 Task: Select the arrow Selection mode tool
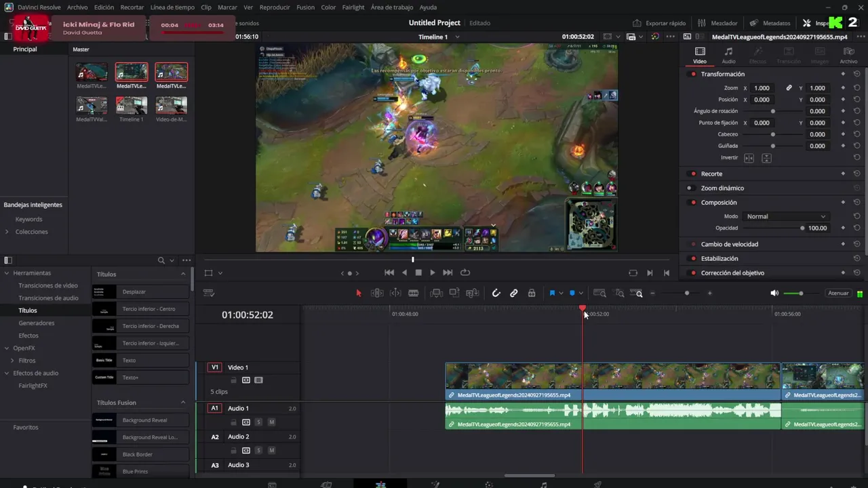pyautogui.click(x=359, y=293)
